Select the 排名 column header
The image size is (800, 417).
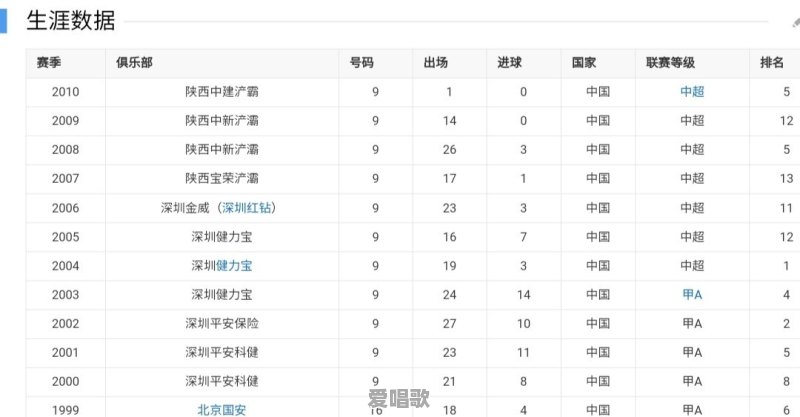tap(772, 63)
